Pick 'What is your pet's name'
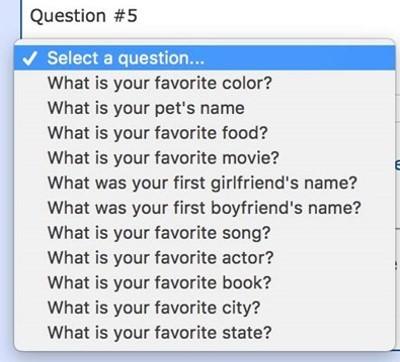Viewport: 400px width, 362px height. (204, 108)
